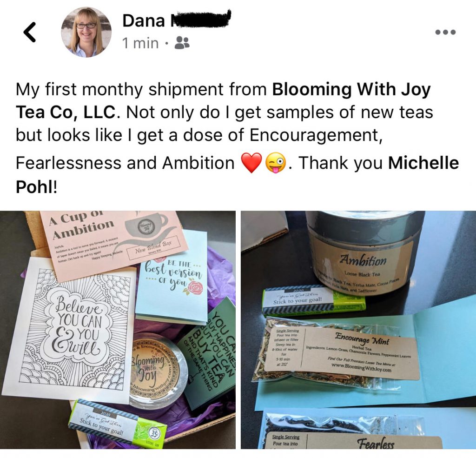
Task: Tap the winking tongue emoji
Action: (x=276, y=163)
